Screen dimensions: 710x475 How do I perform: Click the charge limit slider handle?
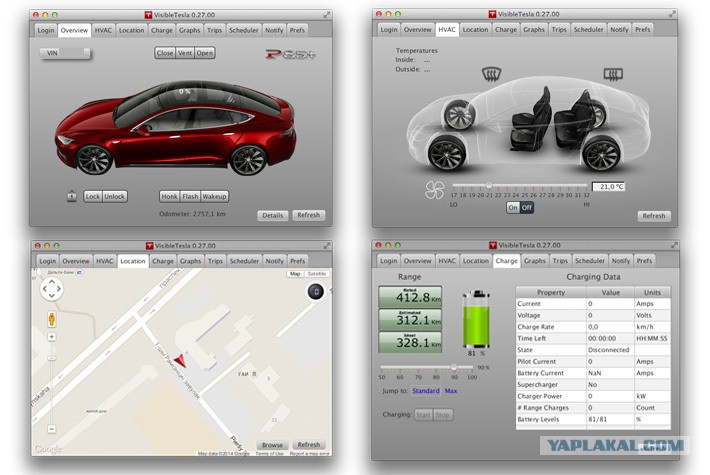[x=454, y=367]
